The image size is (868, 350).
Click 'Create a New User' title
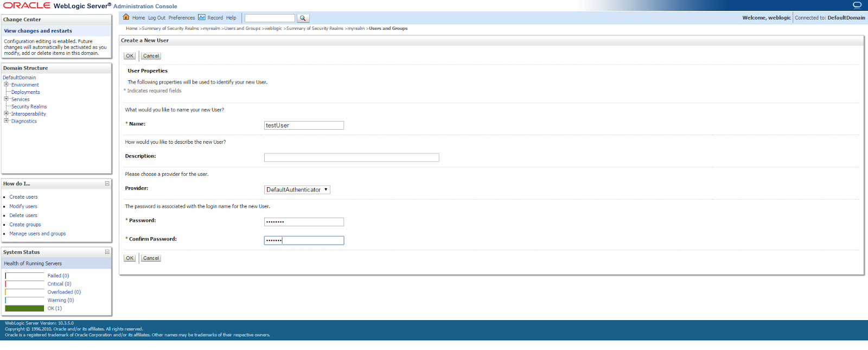click(x=145, y=41)
